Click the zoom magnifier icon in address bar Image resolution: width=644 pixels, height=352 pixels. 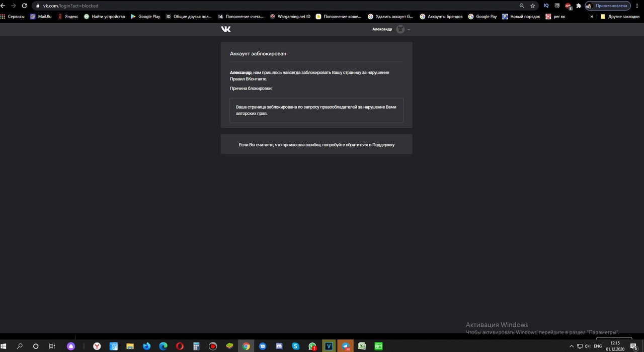[522, 6]
